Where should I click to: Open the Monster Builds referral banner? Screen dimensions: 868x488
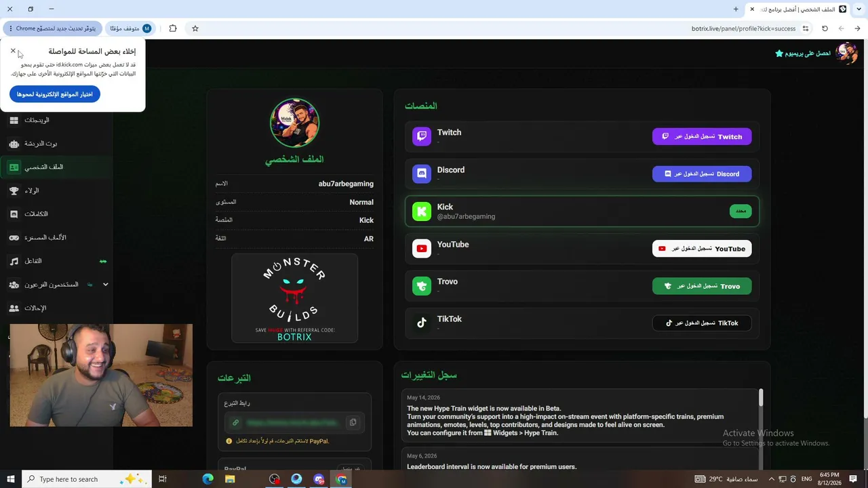point(294,298)
